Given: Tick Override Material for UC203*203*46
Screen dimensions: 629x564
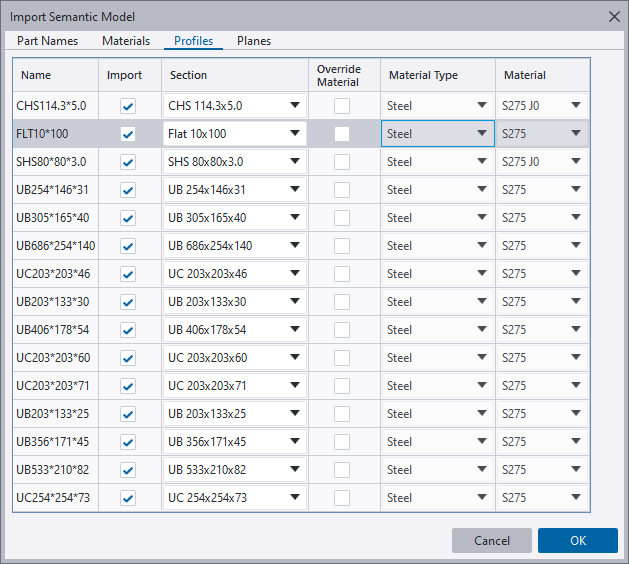Looking at the screenshot, I should click(x=343, y=274).
